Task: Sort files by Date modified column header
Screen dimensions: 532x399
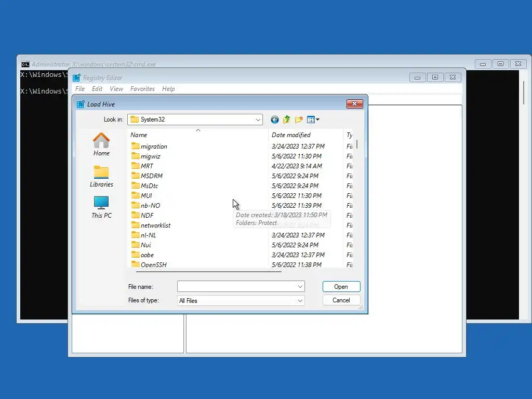Action: (x=305, y=135)
